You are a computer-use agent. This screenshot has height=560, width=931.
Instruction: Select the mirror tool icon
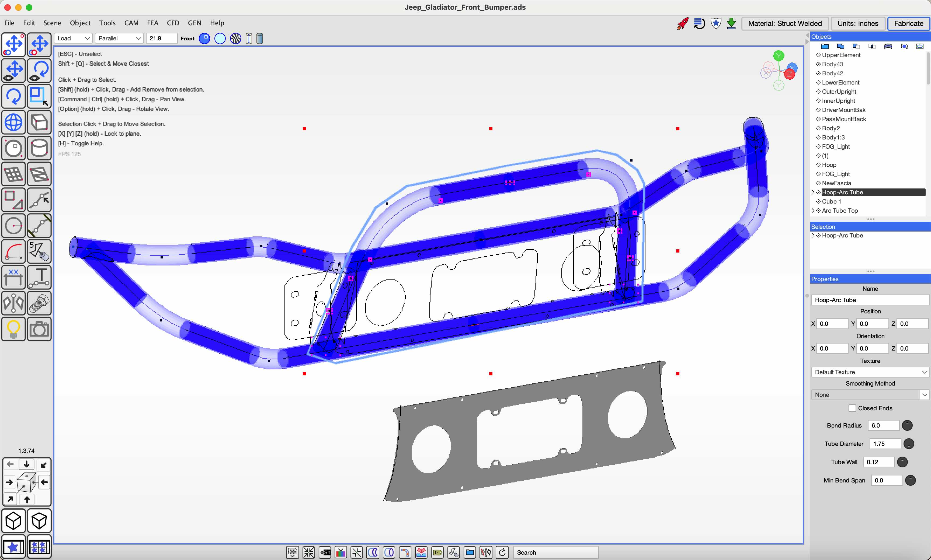click(x=13, y=303)
